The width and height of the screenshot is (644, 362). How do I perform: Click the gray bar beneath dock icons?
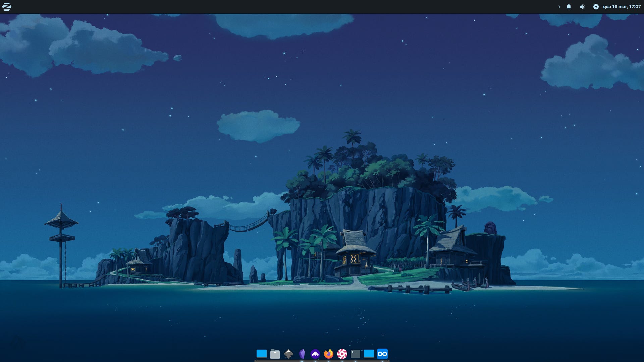coord(322,361)
